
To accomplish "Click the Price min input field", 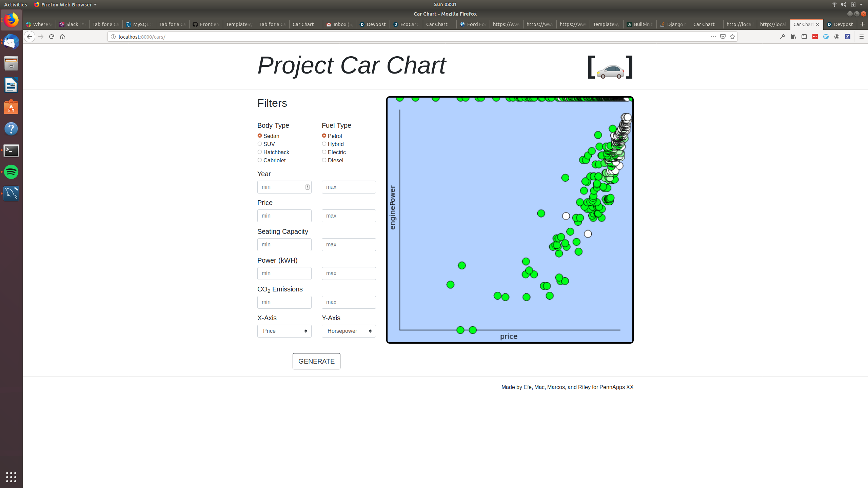I will (x=284, y=216).
